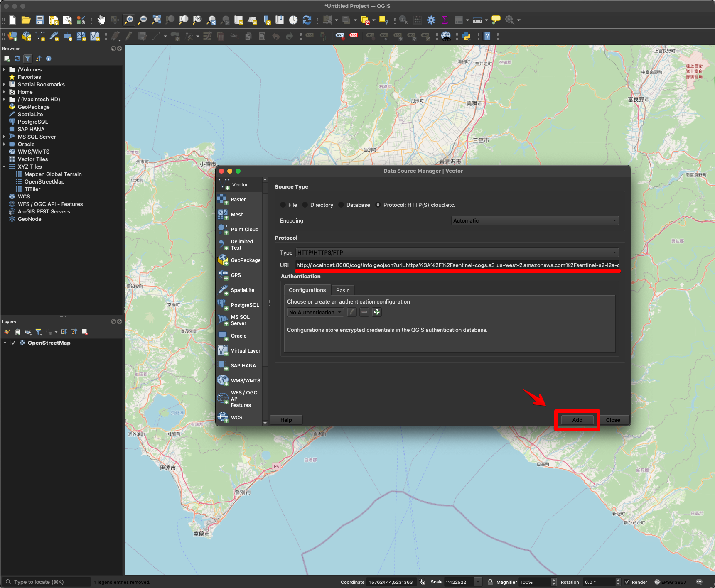
Task: Expand the Spatial Bookmarks tree node
Action: pos(4,84)
